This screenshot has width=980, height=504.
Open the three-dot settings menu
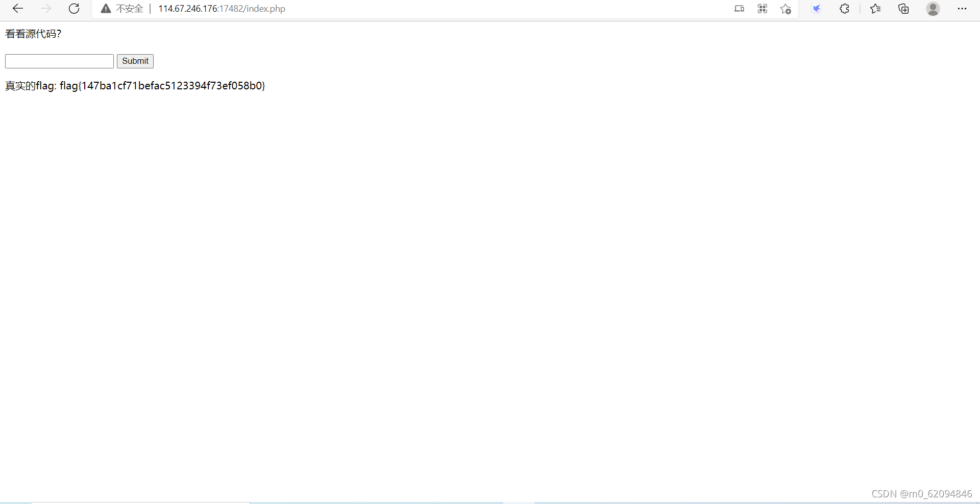[x=962, y=9]
